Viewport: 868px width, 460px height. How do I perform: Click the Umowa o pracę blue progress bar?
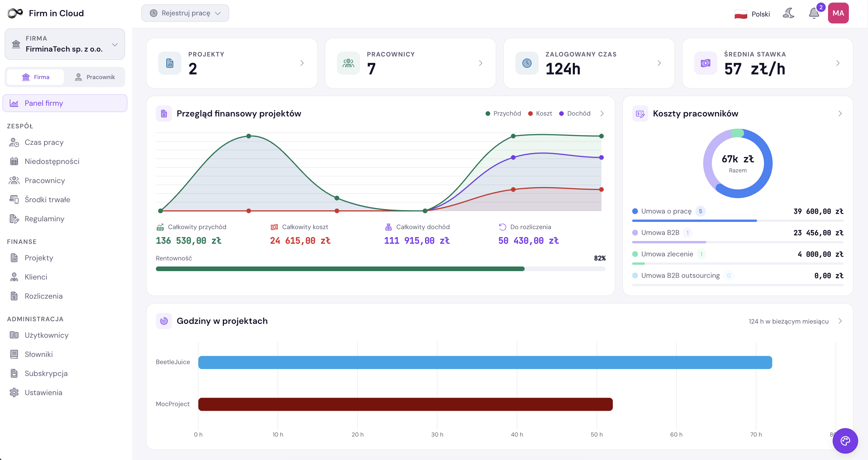(x=694, y=221)
